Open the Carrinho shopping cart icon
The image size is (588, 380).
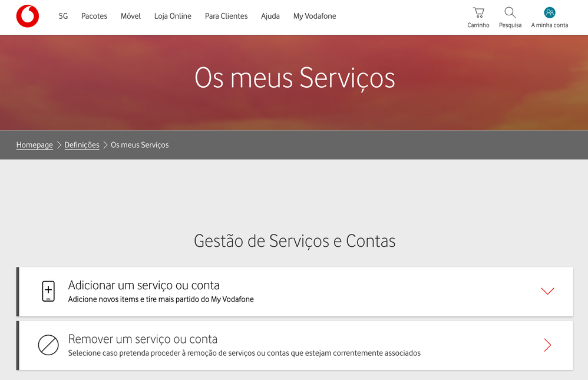tap(478, 13)
